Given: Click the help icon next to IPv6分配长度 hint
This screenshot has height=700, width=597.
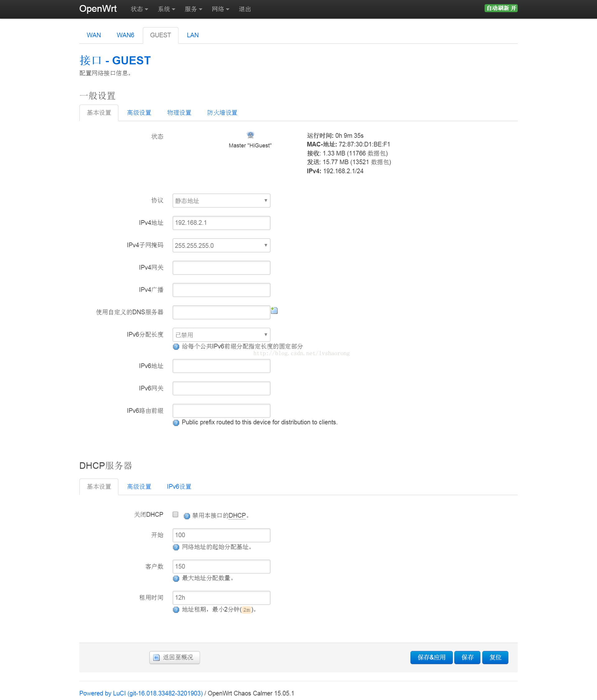Looking at the screenshot, I should [176, 347].
